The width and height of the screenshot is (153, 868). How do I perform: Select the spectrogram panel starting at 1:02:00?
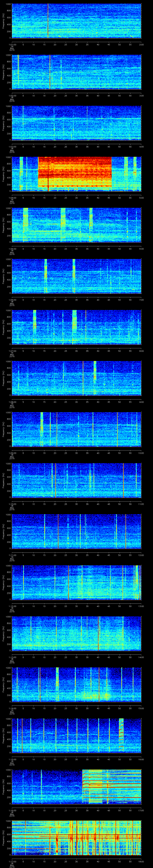point(76,72)
